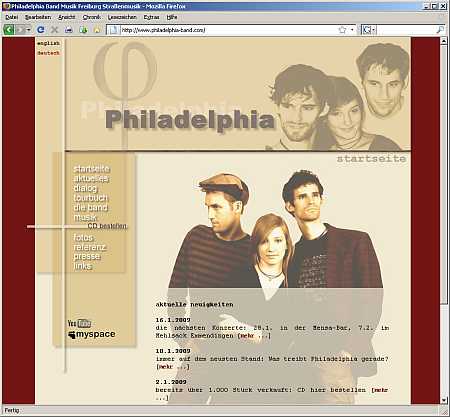Open the Bearbeiten menu
This screenshot has width=450, height=417.
click(x=38, y=17)
